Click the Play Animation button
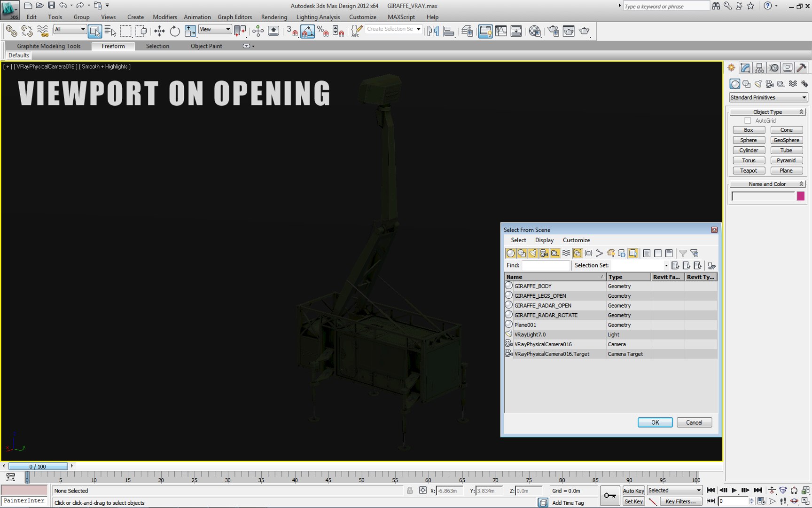812x508 pixels. (x=734, y=491)
